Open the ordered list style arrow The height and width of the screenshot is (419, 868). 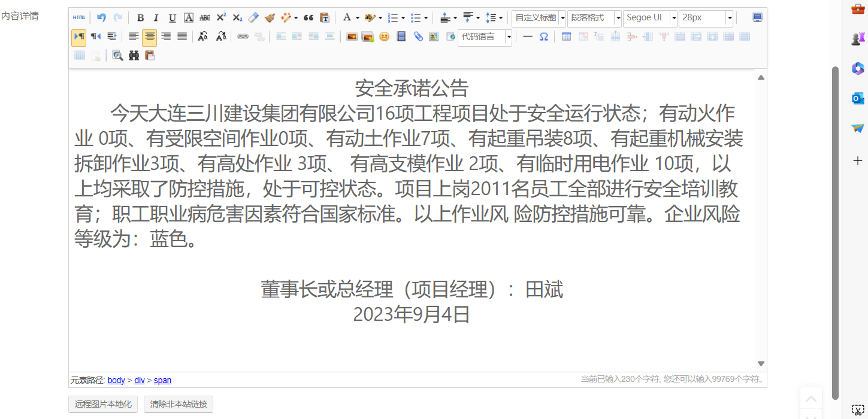(403, 18)
